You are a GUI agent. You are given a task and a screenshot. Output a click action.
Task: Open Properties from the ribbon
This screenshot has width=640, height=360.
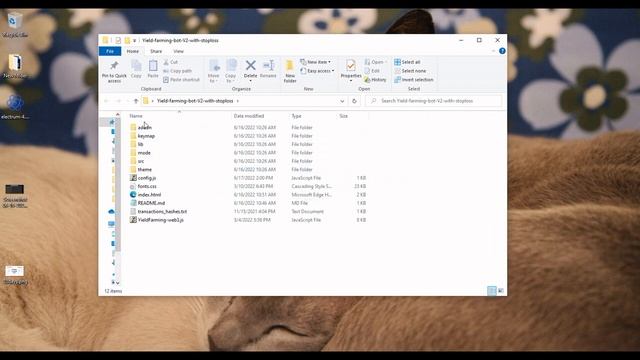coord(351,70)
